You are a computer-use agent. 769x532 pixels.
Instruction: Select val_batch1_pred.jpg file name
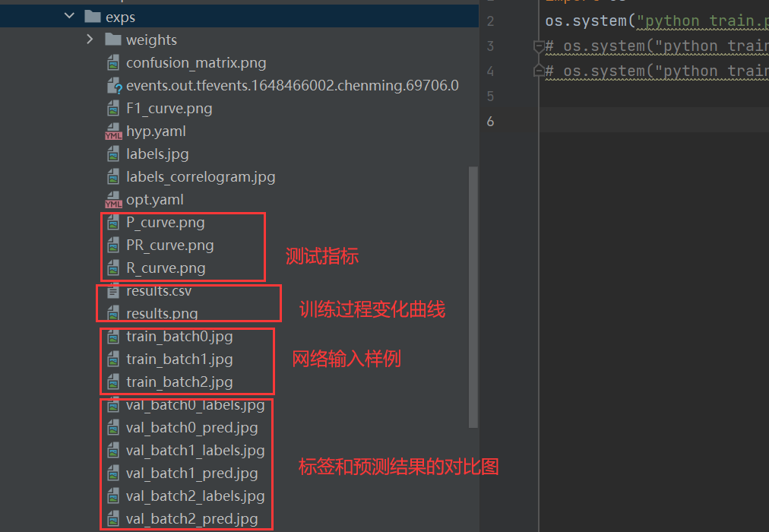[x=191, y=473]
